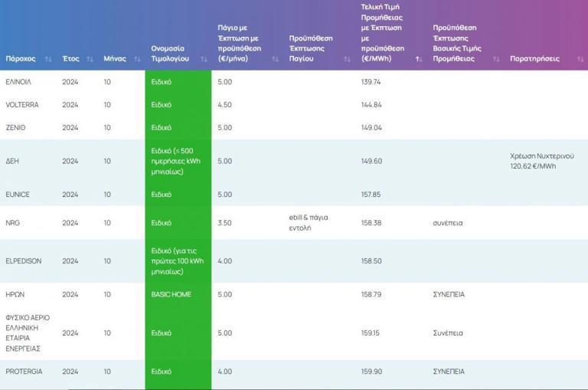Click the BASIC HOME tariff cell

pyautogui.click(x=171, y=294)
